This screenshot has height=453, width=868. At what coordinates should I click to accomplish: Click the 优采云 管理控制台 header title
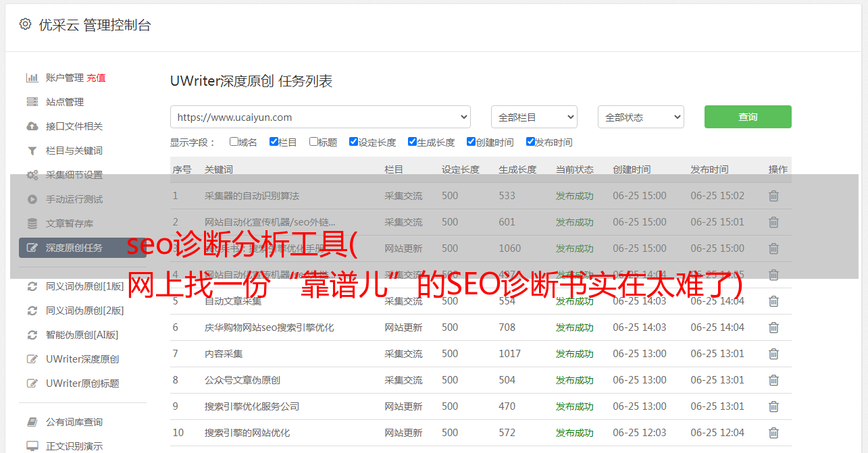pyautogui.click(x=95, y=25)
